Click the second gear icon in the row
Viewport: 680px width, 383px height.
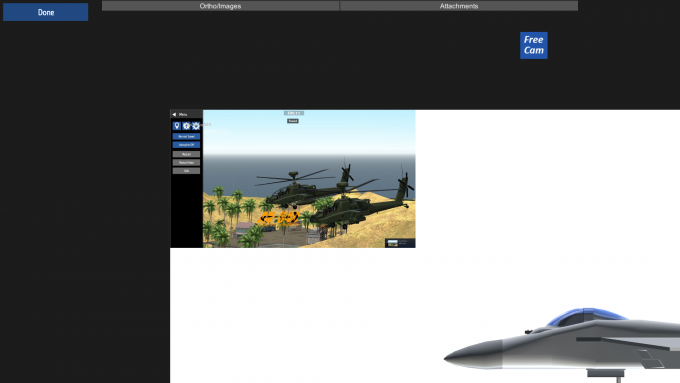pyautogui.click(x=196, y=126)
